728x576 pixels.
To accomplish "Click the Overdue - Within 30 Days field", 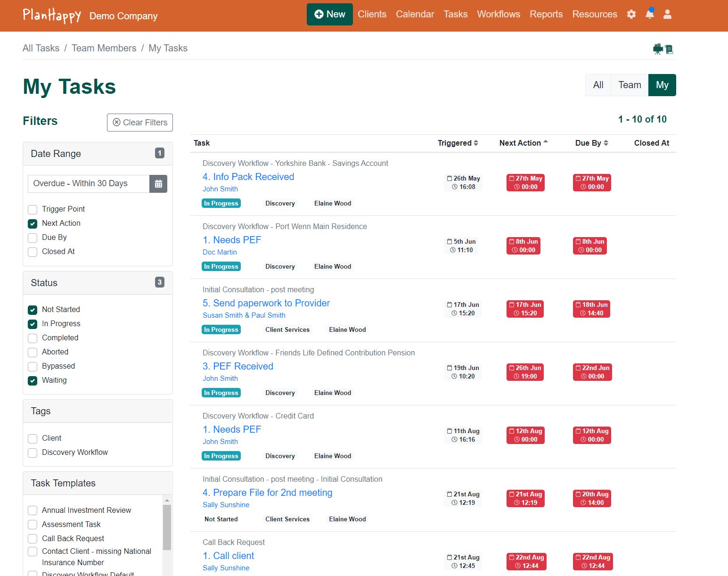I will [x=89, y=183].
